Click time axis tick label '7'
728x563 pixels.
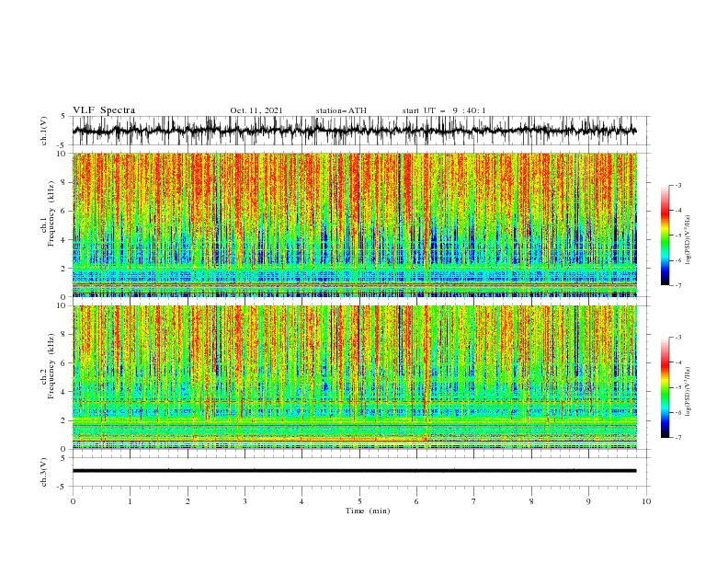[474, 501]
